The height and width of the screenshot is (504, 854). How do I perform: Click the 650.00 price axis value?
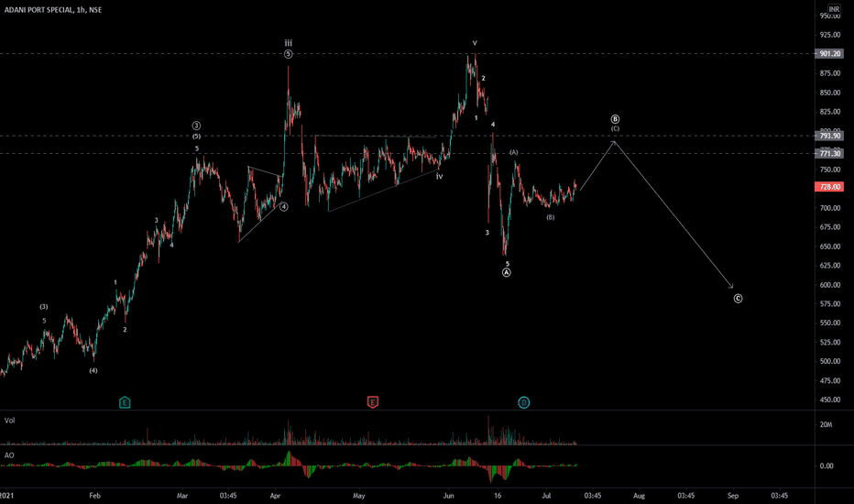coord(829,247)
